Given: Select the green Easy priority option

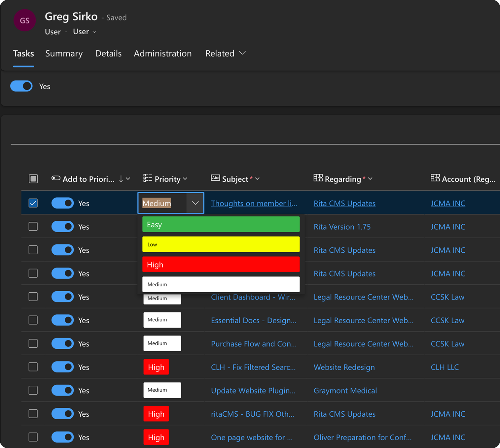Looking at the screenshot, I should (221, 224).
